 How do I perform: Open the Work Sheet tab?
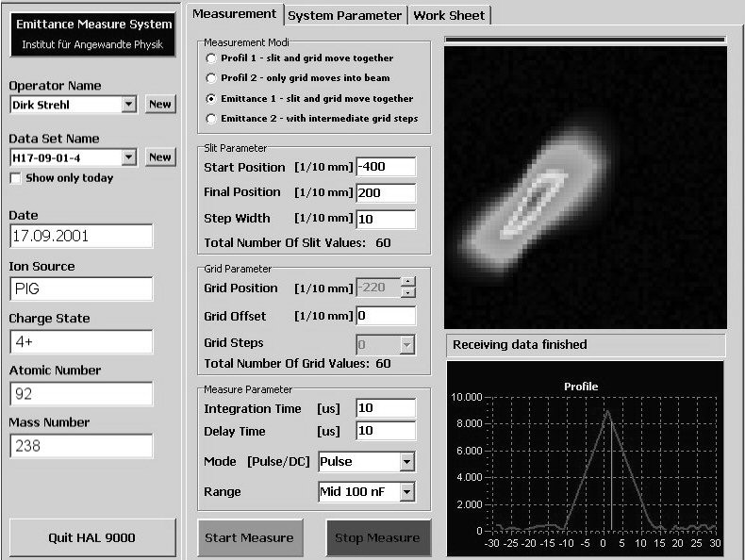449,15
